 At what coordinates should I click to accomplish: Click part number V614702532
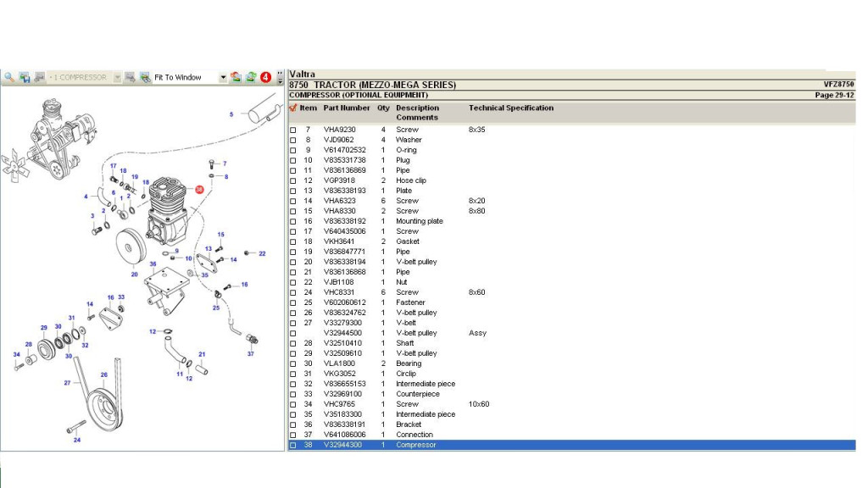[x=345, y=150]
